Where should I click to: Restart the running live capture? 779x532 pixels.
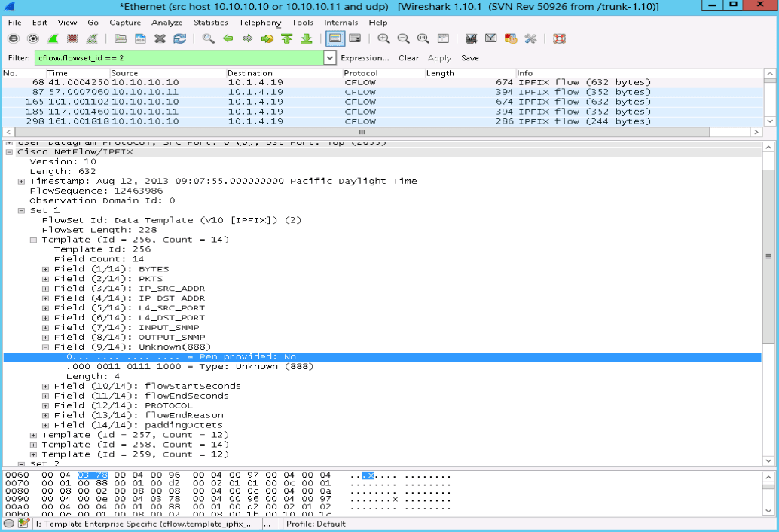click(93, 38)
